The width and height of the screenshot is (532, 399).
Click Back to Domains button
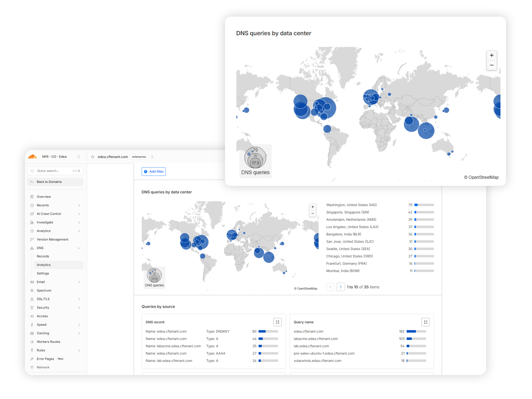tap(55, 182)
